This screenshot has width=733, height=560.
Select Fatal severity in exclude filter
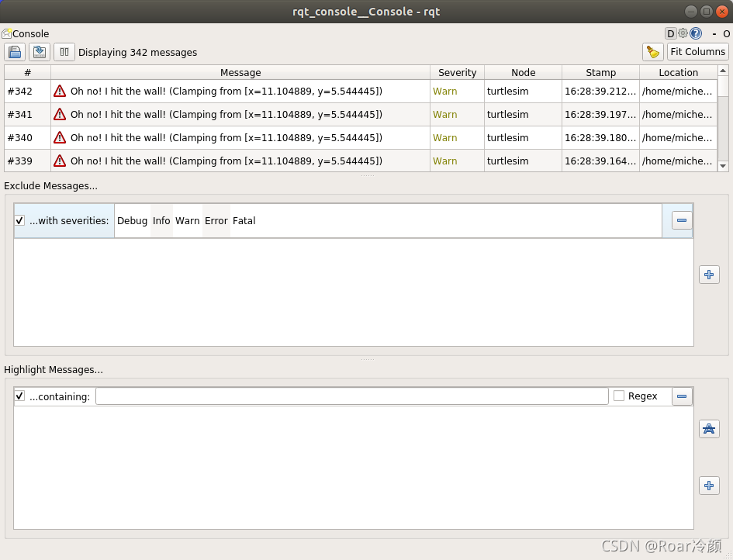point(244,220)
